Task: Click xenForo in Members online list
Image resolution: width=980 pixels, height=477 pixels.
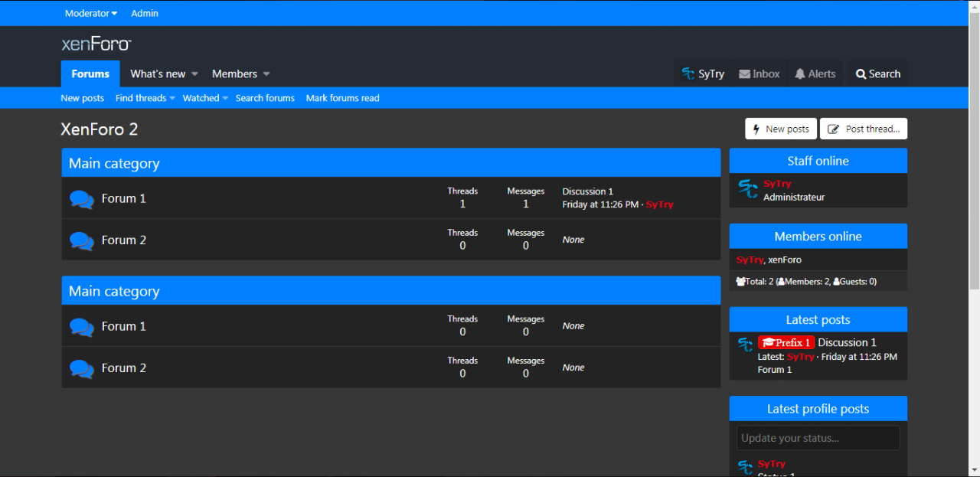Action: (785, 260)
